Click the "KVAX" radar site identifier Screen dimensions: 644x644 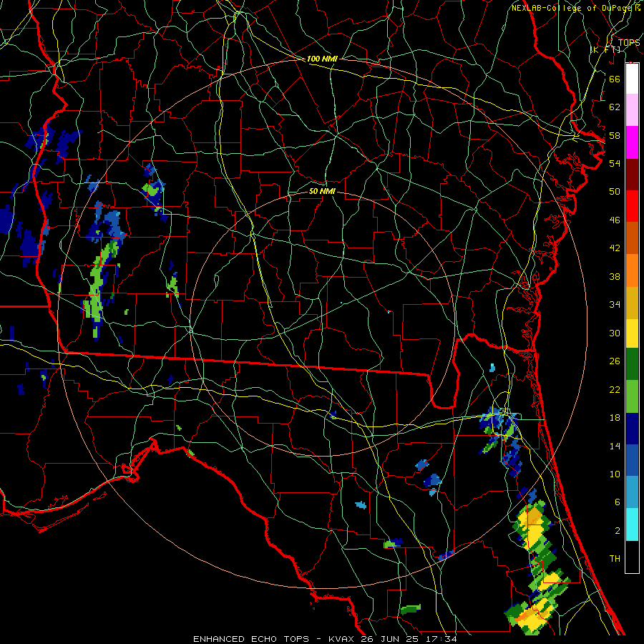tap(343, 639)
